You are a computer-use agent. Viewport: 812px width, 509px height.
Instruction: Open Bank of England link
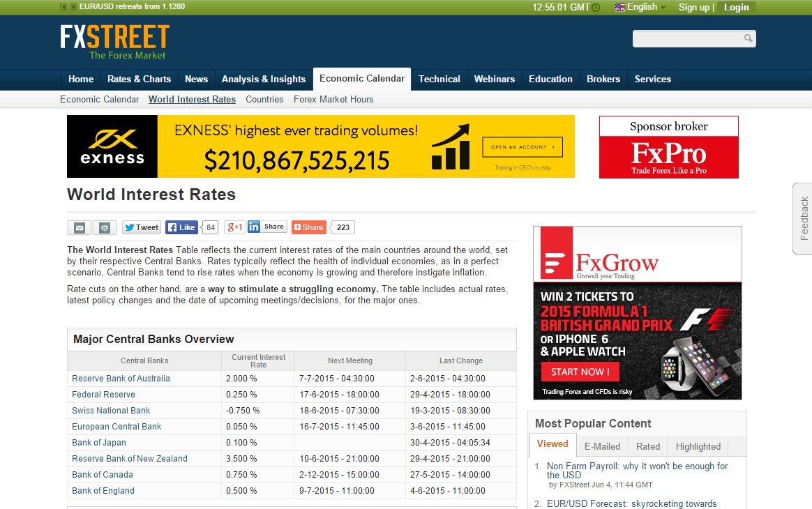tap(103, 491)
